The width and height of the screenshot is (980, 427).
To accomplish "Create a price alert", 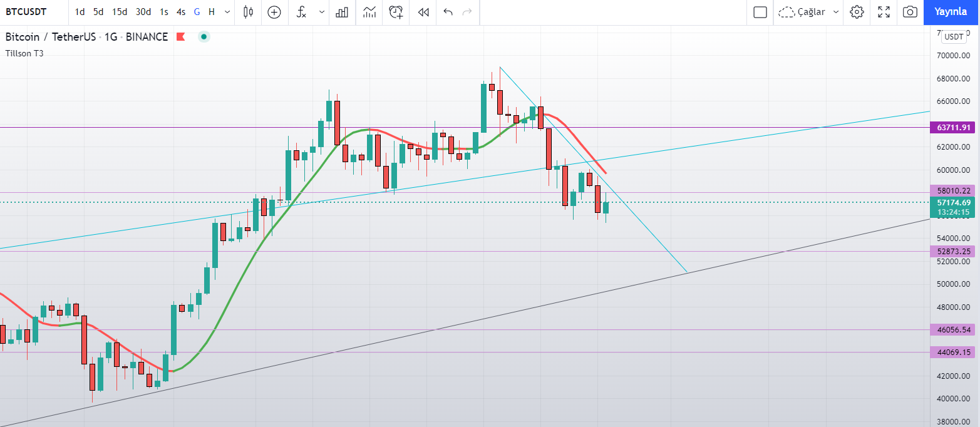I will click(x=396, y=12).
